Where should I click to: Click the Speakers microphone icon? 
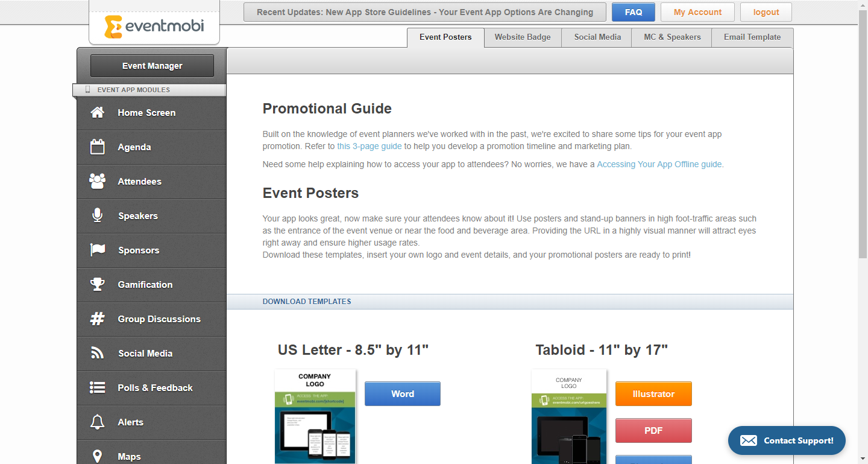click(97, 216)
